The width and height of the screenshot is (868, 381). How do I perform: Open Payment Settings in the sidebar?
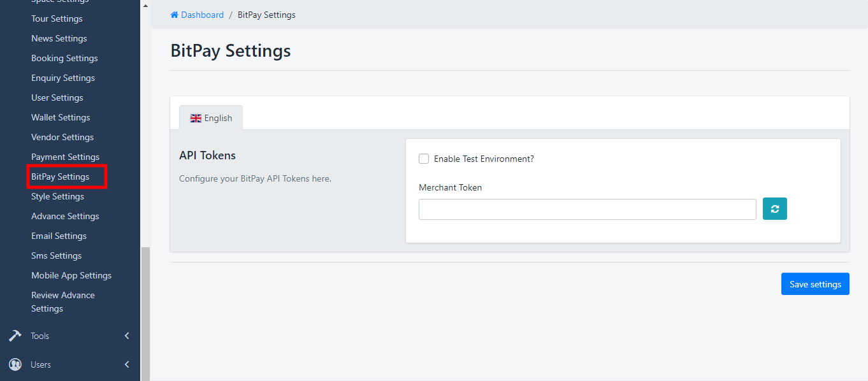(65, 156)
